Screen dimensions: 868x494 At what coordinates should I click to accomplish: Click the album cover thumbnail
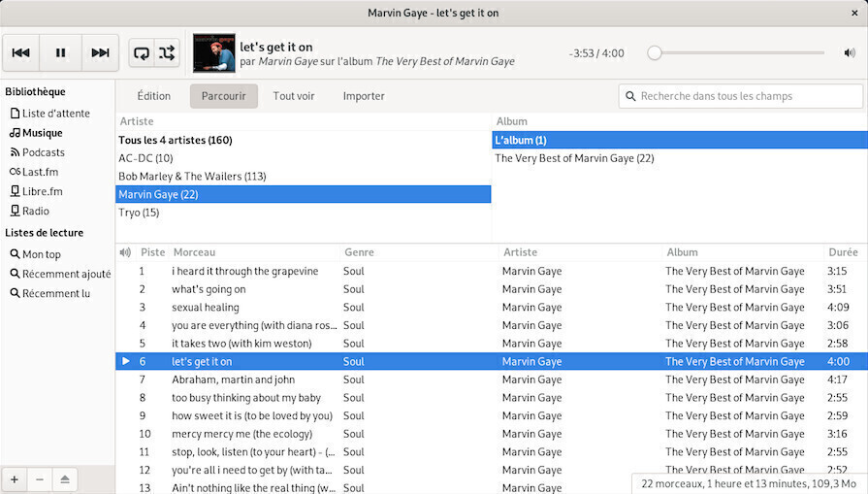tap(214, 53)
